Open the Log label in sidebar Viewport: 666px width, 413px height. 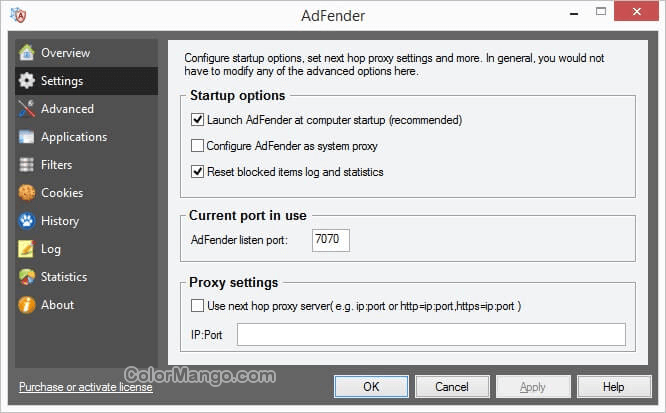click(x=51, y=249)
